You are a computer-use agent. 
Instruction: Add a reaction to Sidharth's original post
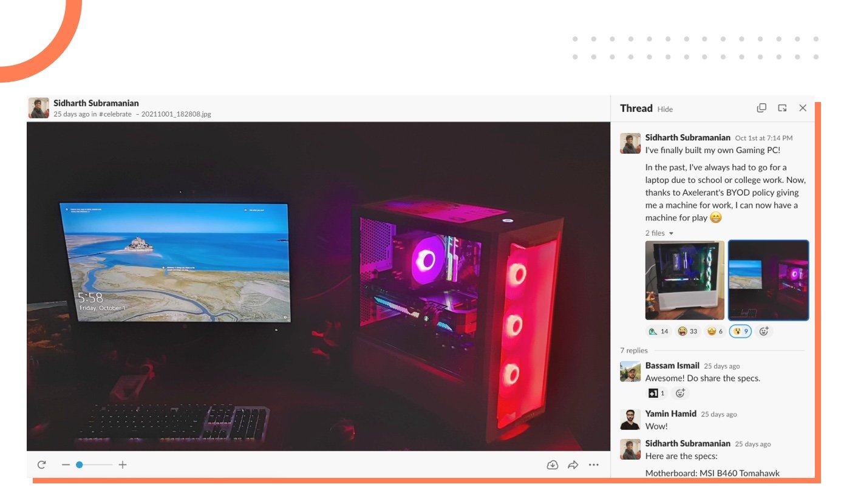[764, 332]
